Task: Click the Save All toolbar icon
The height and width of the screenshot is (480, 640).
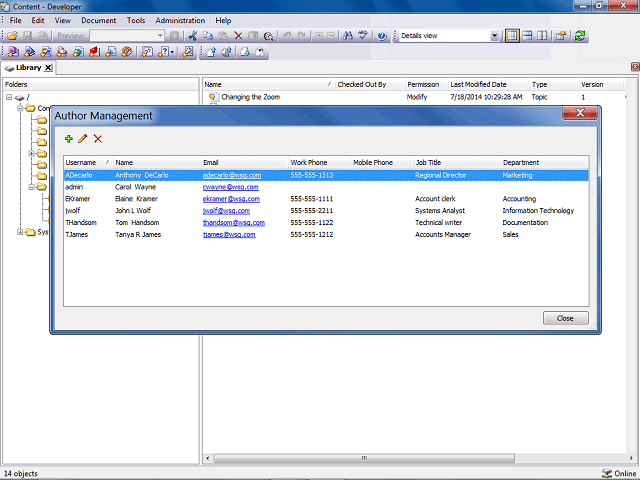Action: pos(42,36)
